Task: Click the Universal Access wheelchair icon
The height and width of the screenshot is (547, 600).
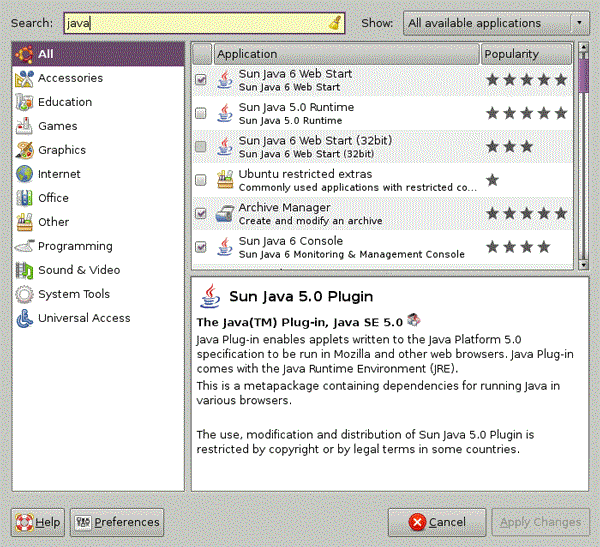Action: pos(24,318)
